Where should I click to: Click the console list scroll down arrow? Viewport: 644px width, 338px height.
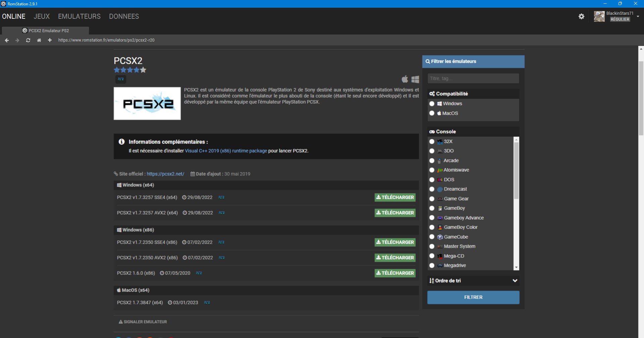pos(516,268)
